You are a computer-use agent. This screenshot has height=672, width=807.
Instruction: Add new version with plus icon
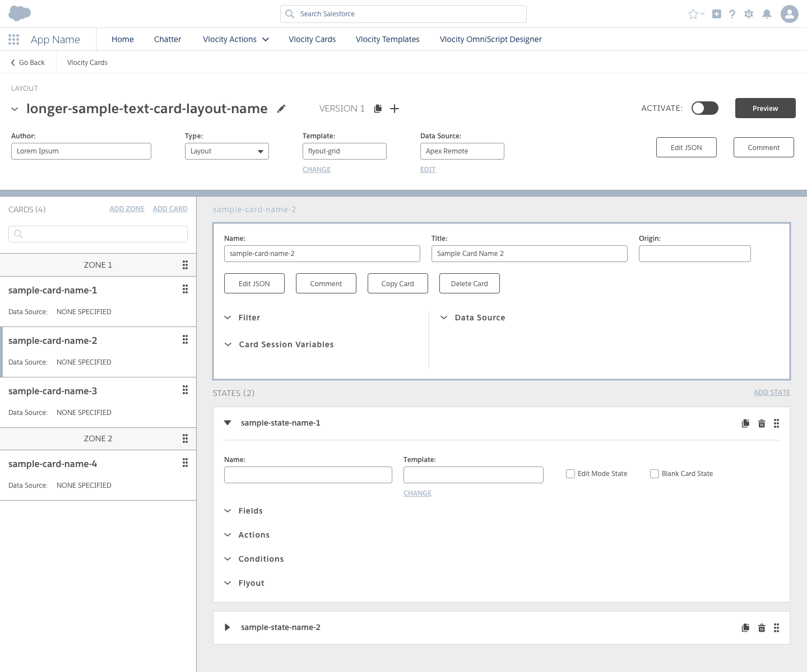pos(395,109)
